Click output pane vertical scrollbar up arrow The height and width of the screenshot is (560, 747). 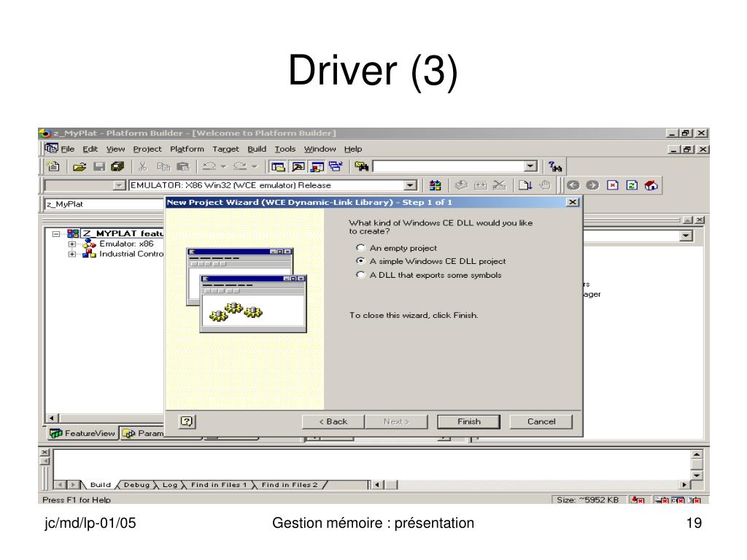697,454
